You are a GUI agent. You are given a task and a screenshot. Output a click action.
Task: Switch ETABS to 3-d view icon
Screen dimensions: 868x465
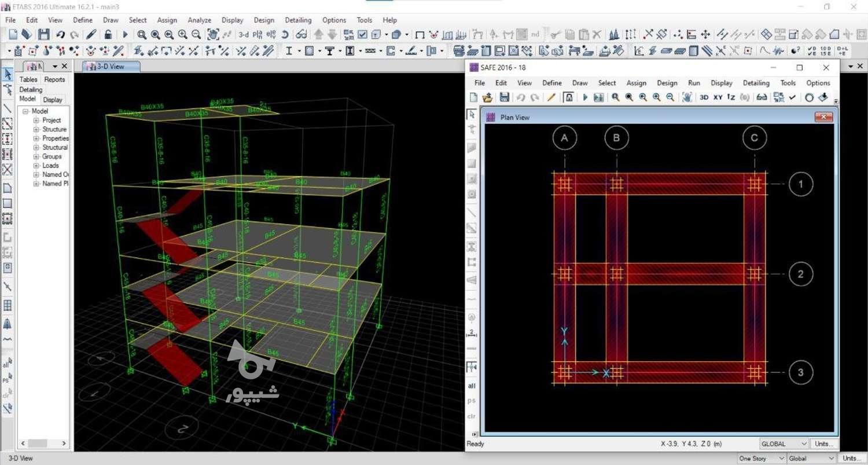tap(244, 35)
